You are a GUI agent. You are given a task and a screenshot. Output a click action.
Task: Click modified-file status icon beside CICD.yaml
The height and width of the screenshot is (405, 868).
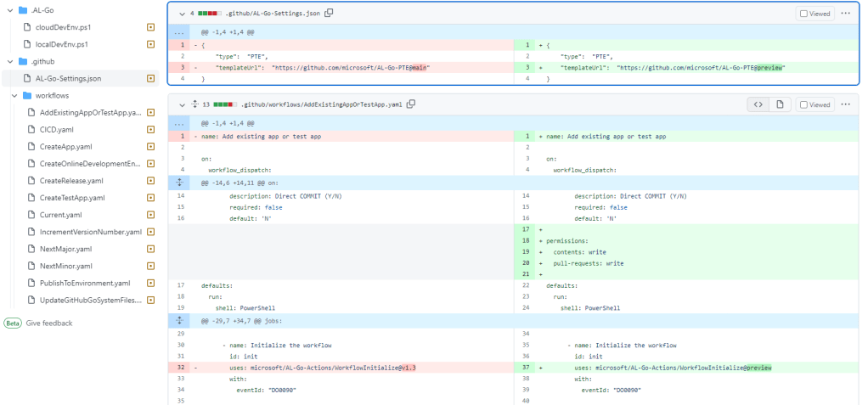pos(151,130)
